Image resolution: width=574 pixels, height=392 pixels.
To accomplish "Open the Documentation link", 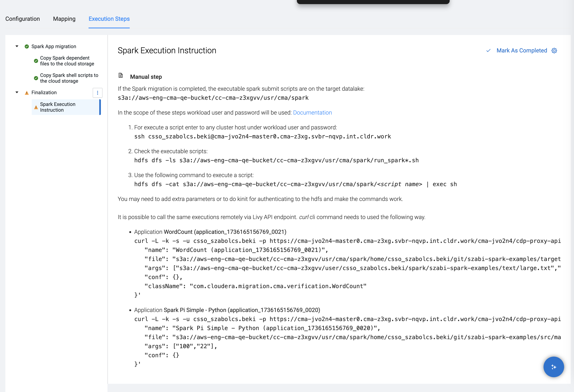I will (x=312, y=113).
